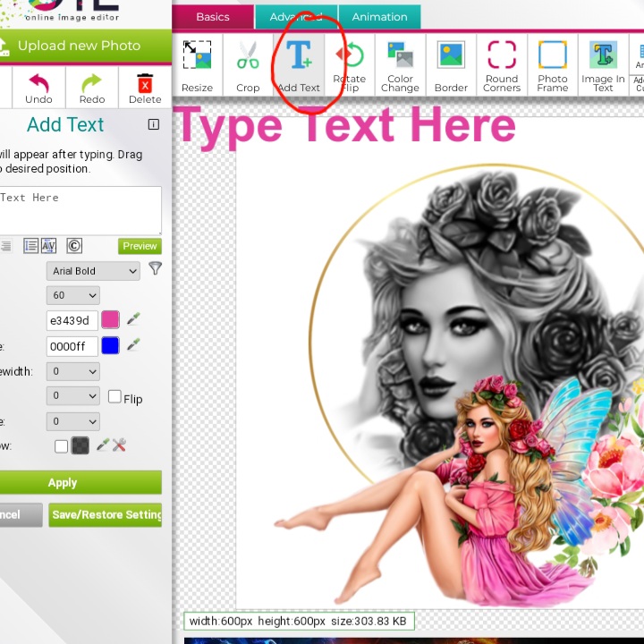
Task: Open the Round Corners tool
Action: (x=502, y=65)
